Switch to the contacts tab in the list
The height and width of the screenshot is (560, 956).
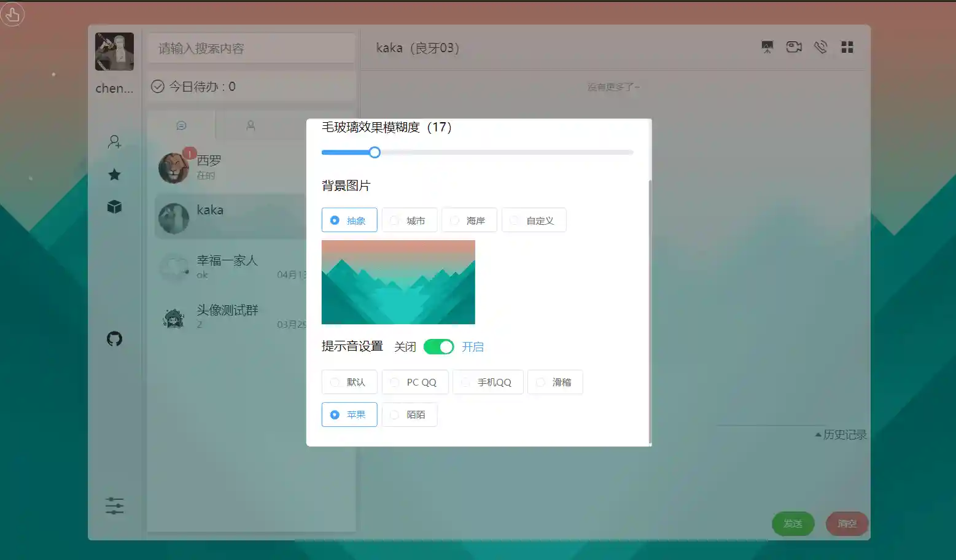250,125
